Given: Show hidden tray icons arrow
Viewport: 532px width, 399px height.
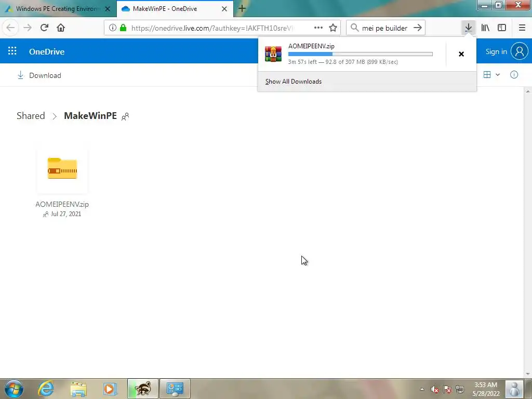Looking at the screenshot, I should tap(422, 389).
